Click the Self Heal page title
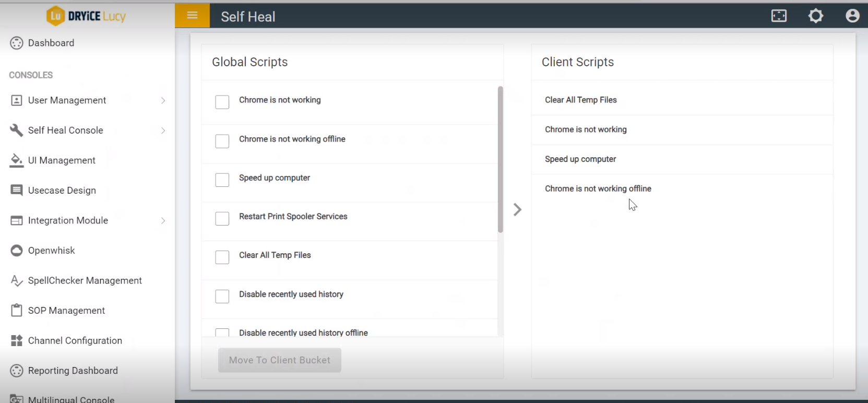The height and width of the screenshot is (403, 868). tap(248, 17)
